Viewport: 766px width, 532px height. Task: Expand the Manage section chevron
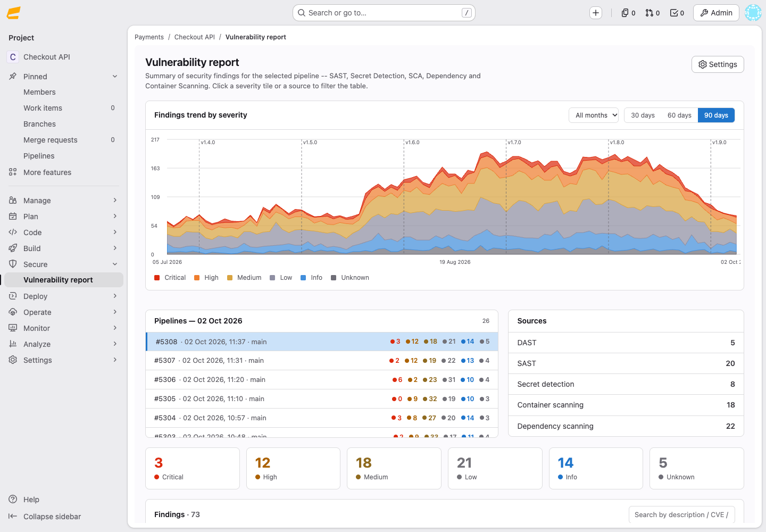[115, 201]
